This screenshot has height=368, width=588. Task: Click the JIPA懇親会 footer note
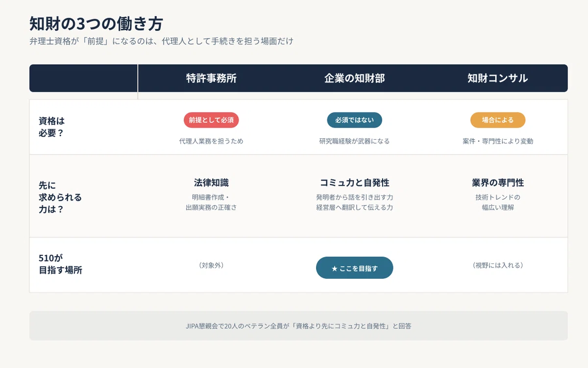point(298,326)
